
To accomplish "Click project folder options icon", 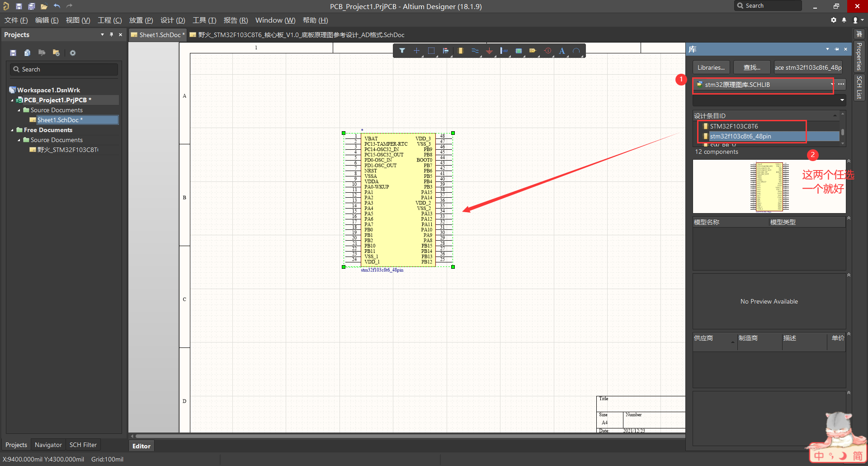I will pos(56,53).
